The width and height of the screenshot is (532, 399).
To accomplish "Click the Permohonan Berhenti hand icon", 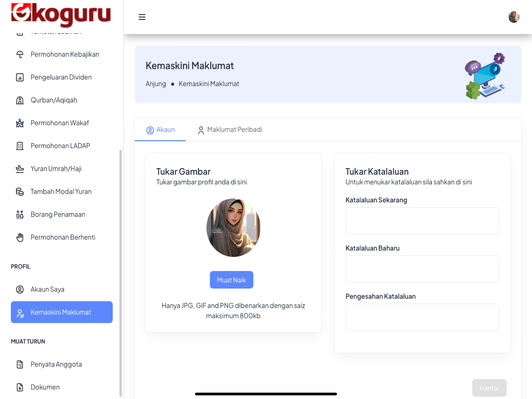I will [x=20, y=237].
